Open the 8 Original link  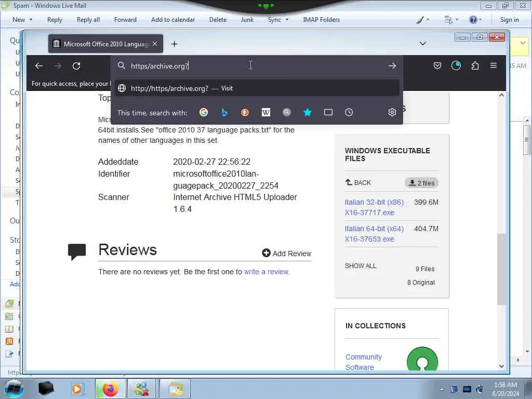(421, 282)
